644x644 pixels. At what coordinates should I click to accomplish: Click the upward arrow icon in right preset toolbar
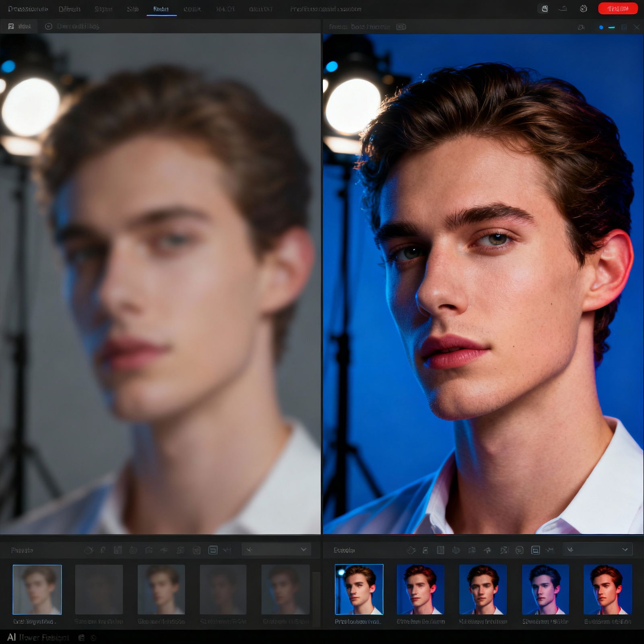487,550
